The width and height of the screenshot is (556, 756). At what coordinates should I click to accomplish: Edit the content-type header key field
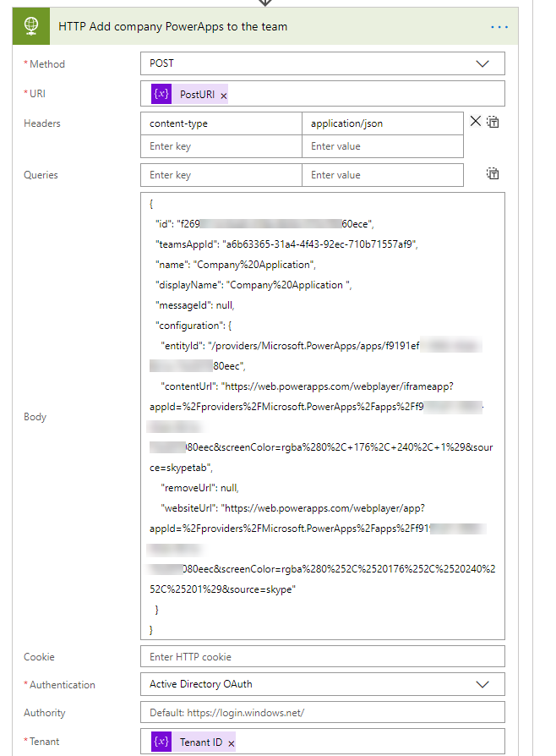tap(221, 123)
